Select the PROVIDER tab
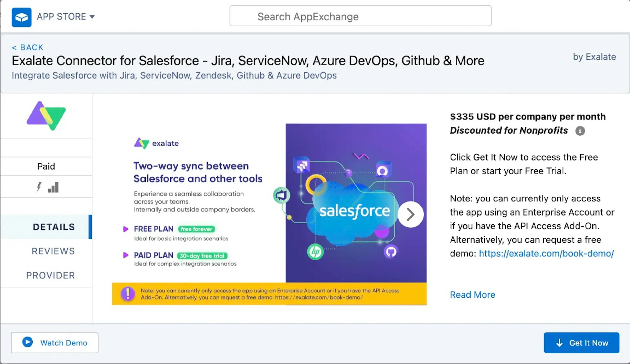 (x=50, y=275)
